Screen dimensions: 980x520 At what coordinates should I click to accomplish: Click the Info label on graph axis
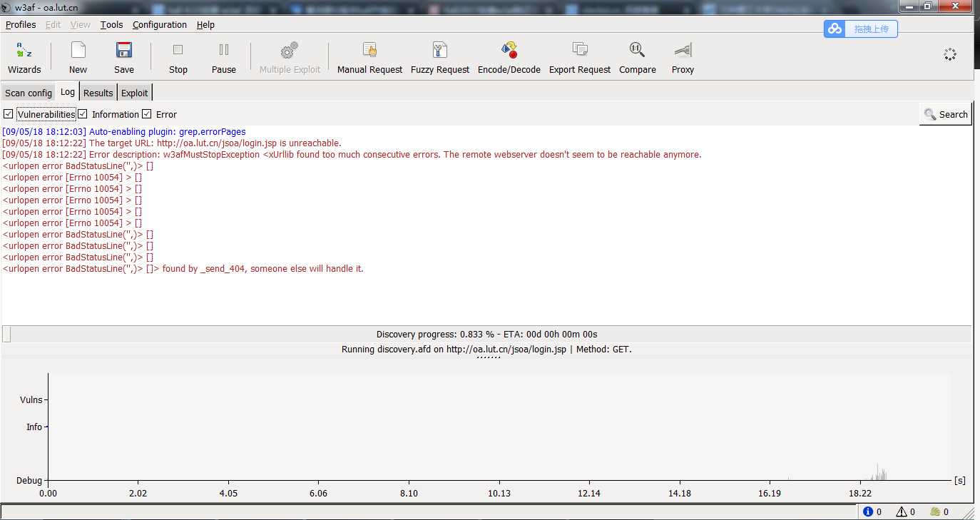34,427
